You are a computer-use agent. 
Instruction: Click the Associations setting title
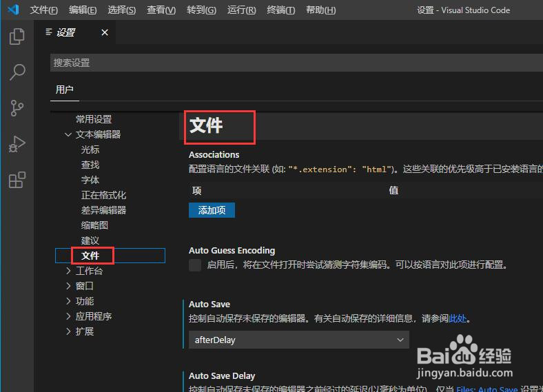coord(214,154)
